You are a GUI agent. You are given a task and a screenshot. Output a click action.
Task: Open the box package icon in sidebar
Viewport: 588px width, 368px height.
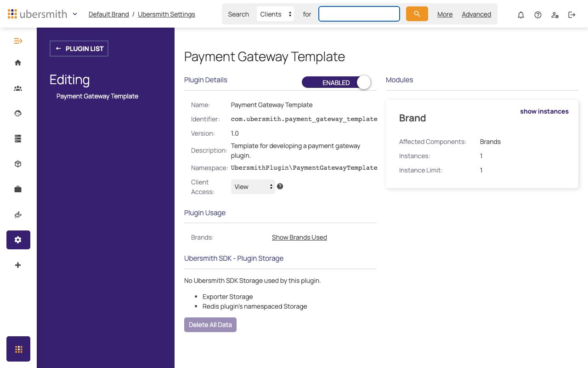pos(18,164)
